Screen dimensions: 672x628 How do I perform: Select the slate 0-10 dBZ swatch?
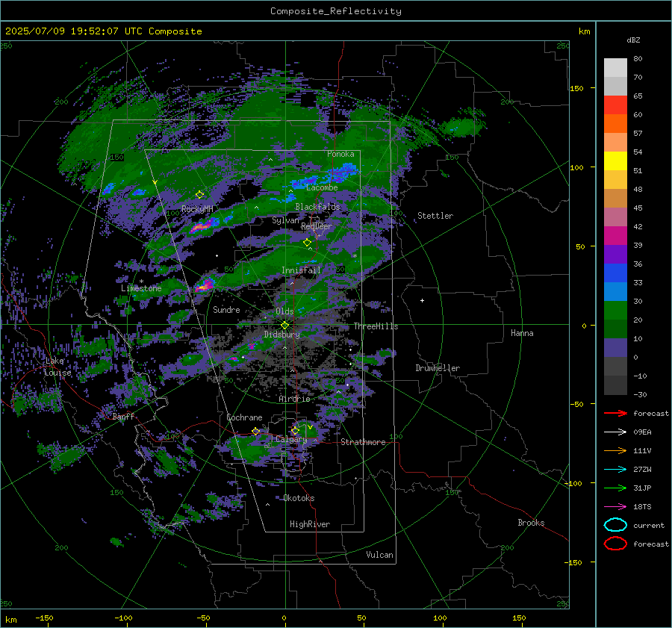coord(615,348)
